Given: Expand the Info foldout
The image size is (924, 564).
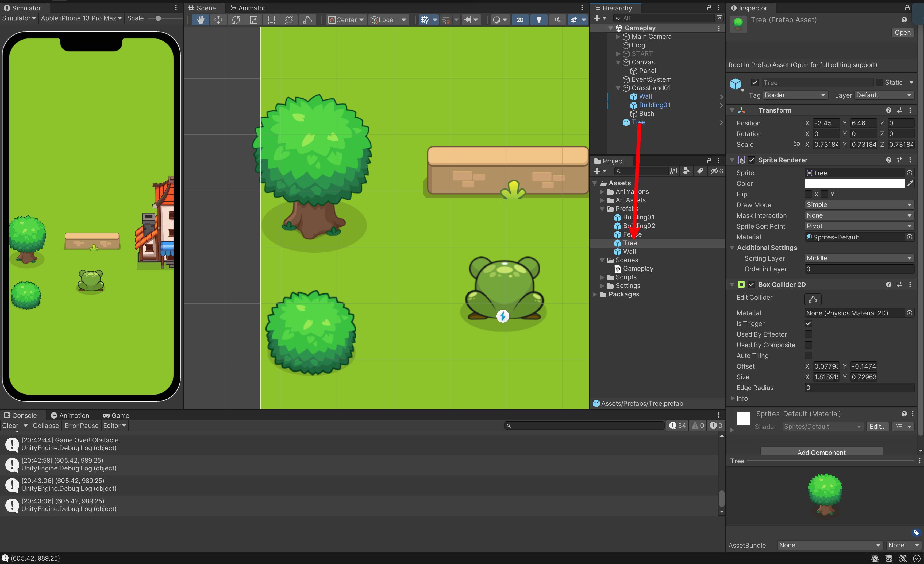Looking at the screenshot, I should [x=732, y=398].
